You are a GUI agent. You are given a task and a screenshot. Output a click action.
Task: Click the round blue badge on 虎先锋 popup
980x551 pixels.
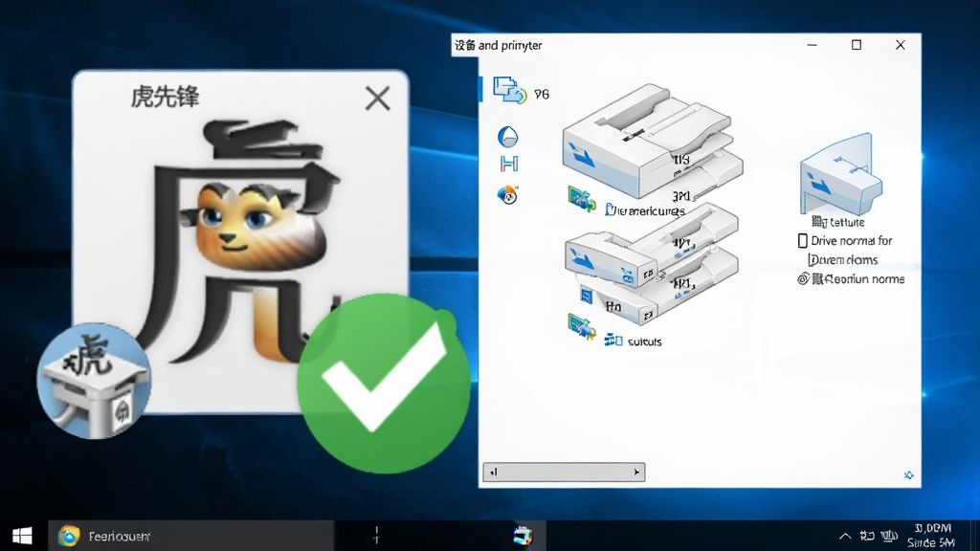coord(94,381)
